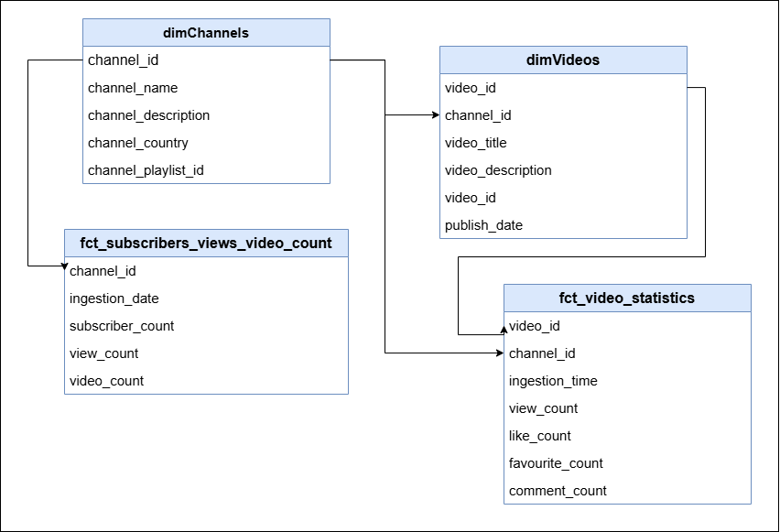Image resolution: width=780 pixels, height=532 pixels.
Task: Select the video_count field
Action: [206, 380]
